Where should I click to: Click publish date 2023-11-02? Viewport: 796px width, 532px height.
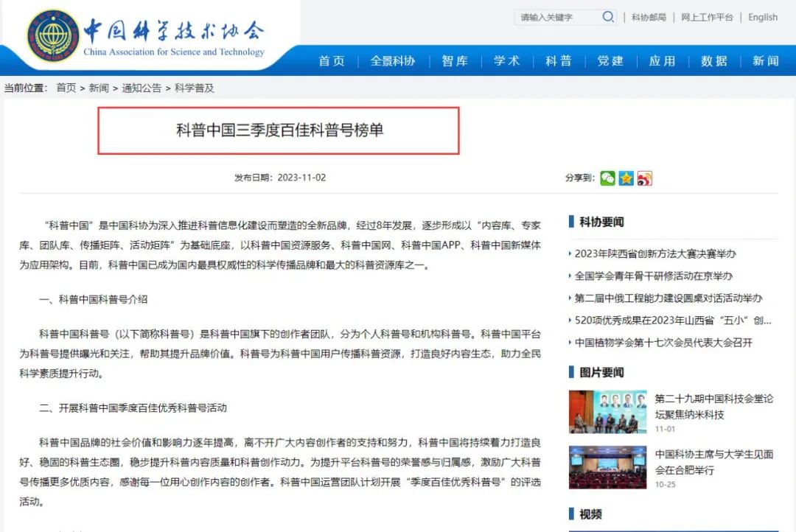click(x=301, y=178)
